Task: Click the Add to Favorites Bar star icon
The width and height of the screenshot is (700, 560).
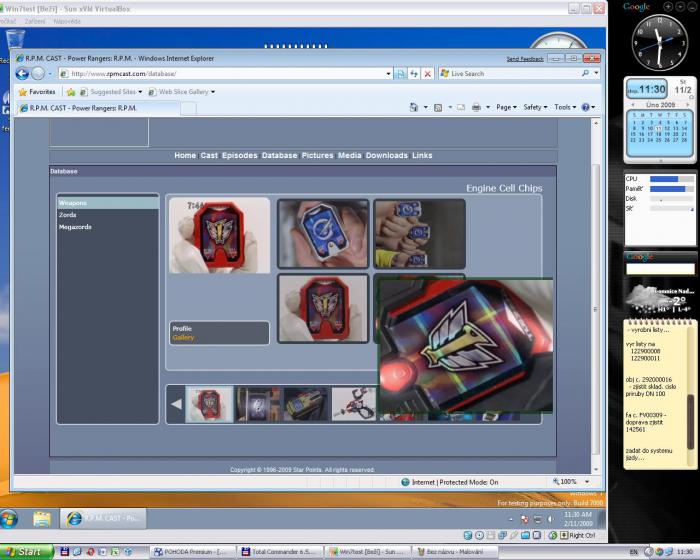Action: click(x=71, y=92)
